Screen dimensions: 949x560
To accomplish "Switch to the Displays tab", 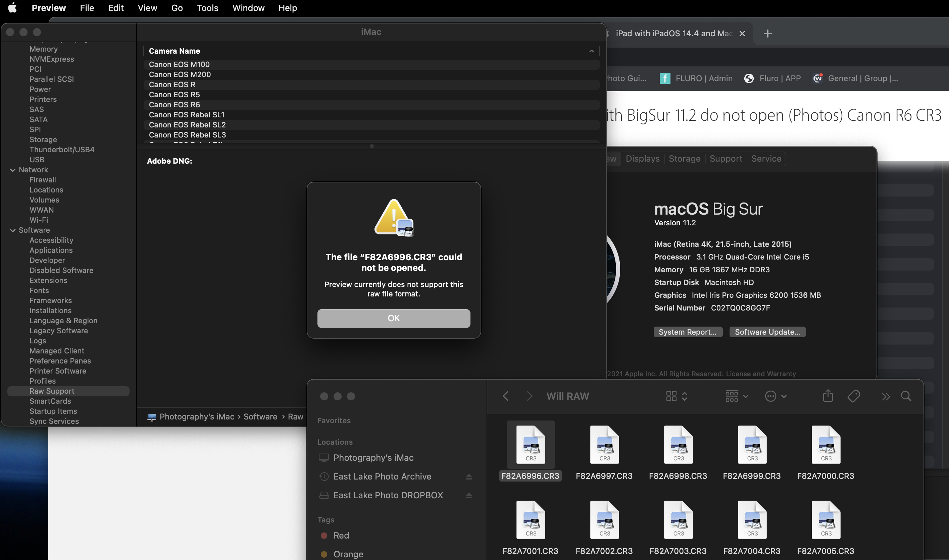I will click(642, 159).
